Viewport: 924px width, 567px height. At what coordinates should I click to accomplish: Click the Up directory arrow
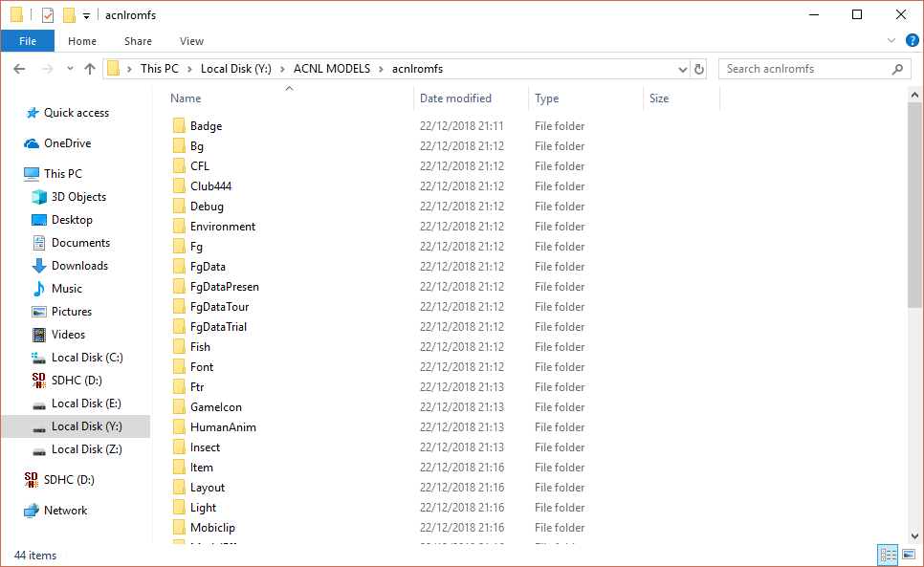click(90, 69)
